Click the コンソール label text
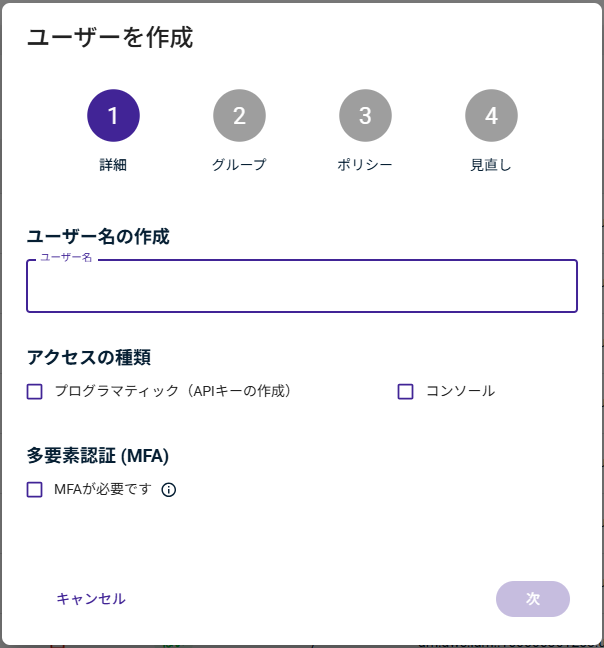604x648 pixels. point(460,391)
